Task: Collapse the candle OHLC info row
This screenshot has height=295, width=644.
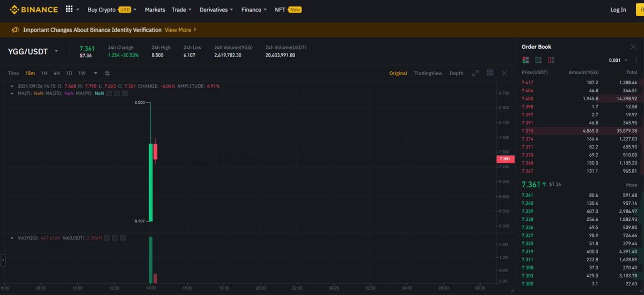Action: coord(13,86)
